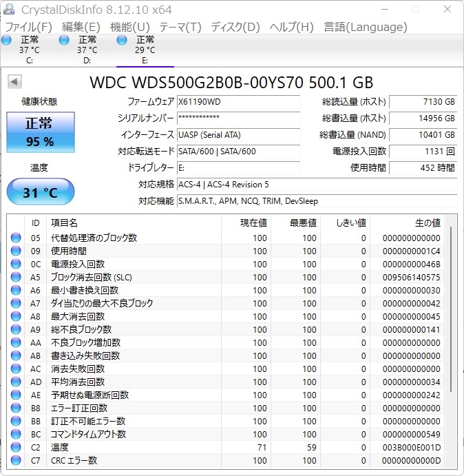This screenshot has height=476, width=464.
Task: Click the status orb for attribute AE
Action: (x=16, y=395)
